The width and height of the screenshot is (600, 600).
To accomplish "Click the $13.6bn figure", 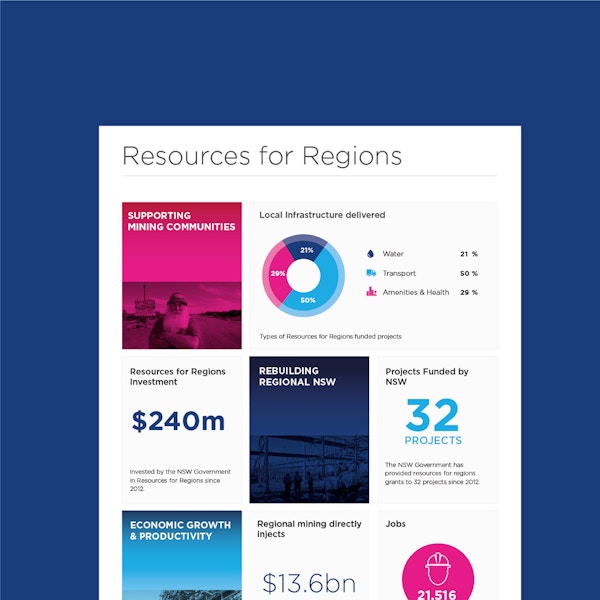I will pos(309,582).
